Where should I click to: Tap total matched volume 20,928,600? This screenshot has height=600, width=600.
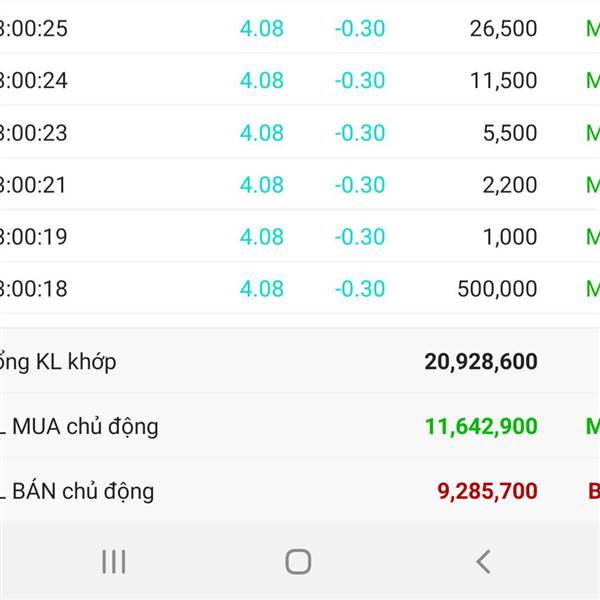click(481, 362)
